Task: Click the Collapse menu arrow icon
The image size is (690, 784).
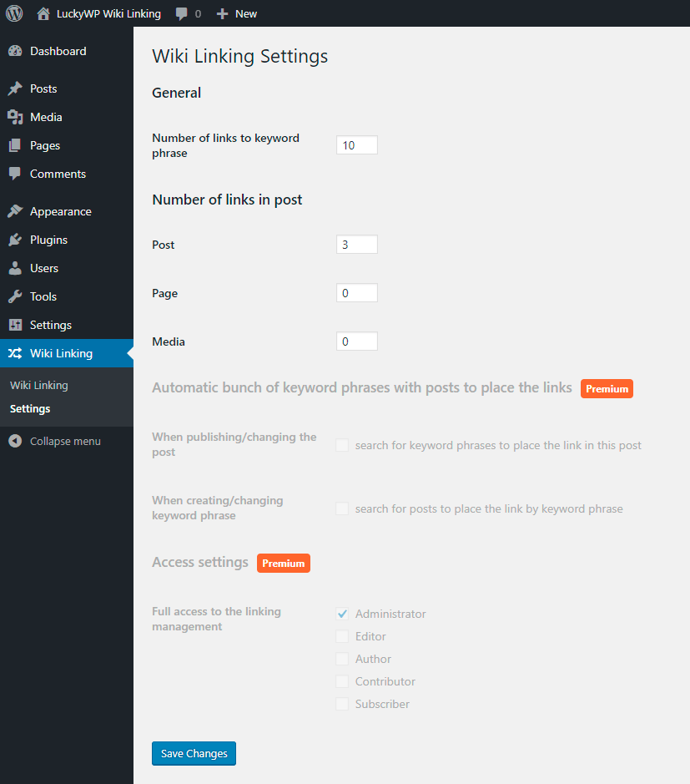Action: pos(15,441)
